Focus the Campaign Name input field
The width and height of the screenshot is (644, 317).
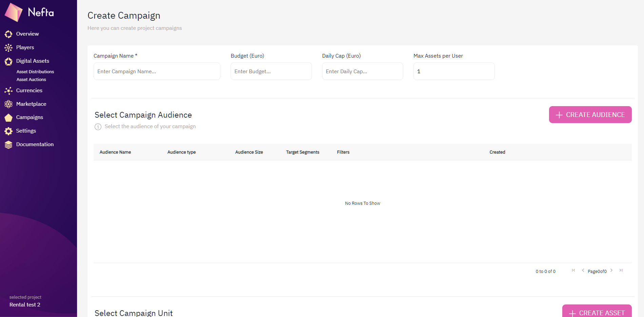pos(157,71)
